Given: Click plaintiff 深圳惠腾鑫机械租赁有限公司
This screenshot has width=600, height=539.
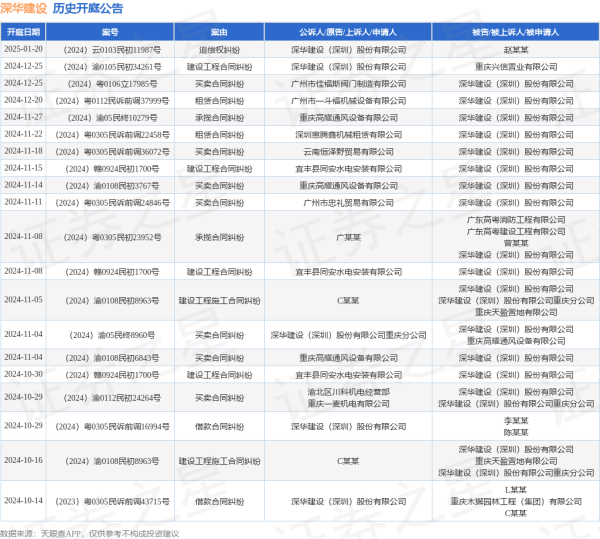Looking at the screenshot, I should click(x=348, y=135).
